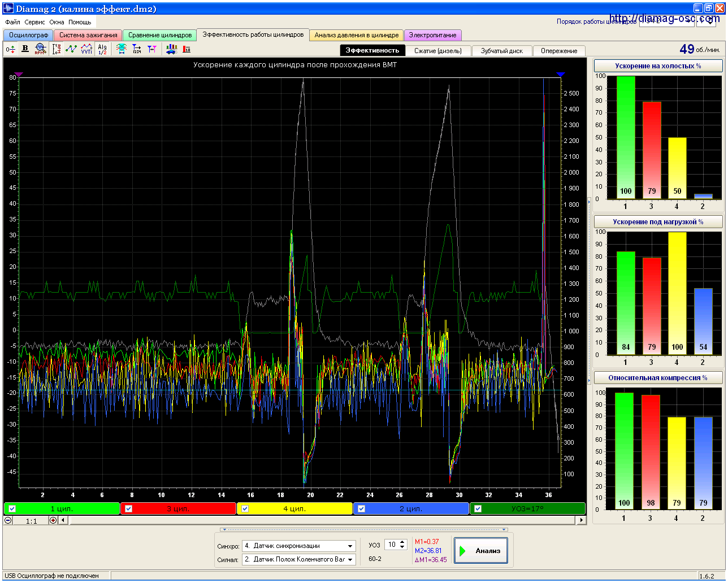Switch to Анализ давления в цилиндре tab
Image resolution: width=728 pixels, height=583 pixels.
357,35
